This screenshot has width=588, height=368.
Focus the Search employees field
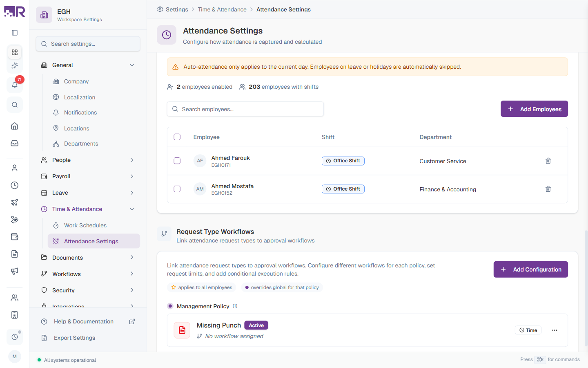245,109
